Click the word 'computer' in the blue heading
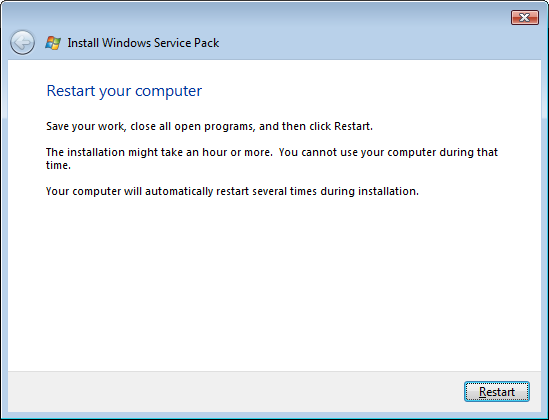The width and height of the screenshot is (549, 420). [x=168, y=91]
